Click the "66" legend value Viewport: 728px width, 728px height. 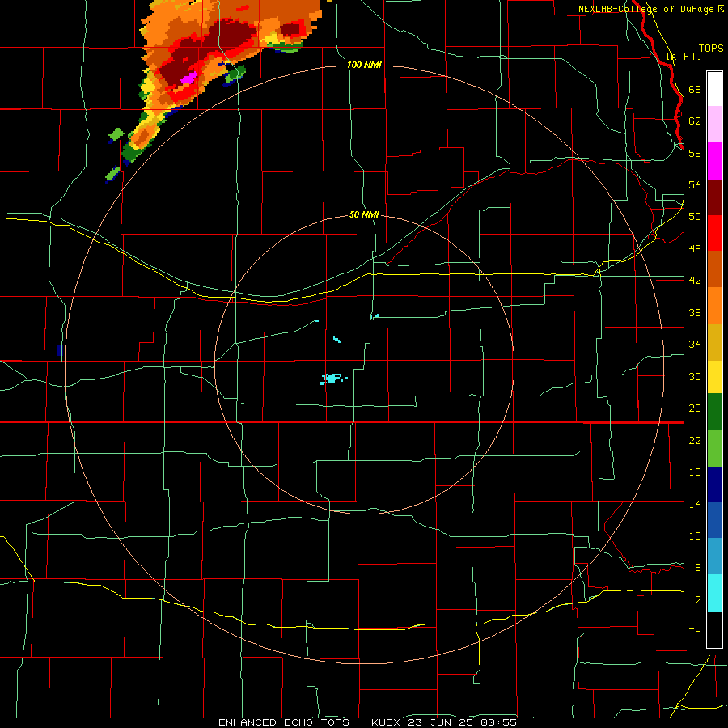695,89
